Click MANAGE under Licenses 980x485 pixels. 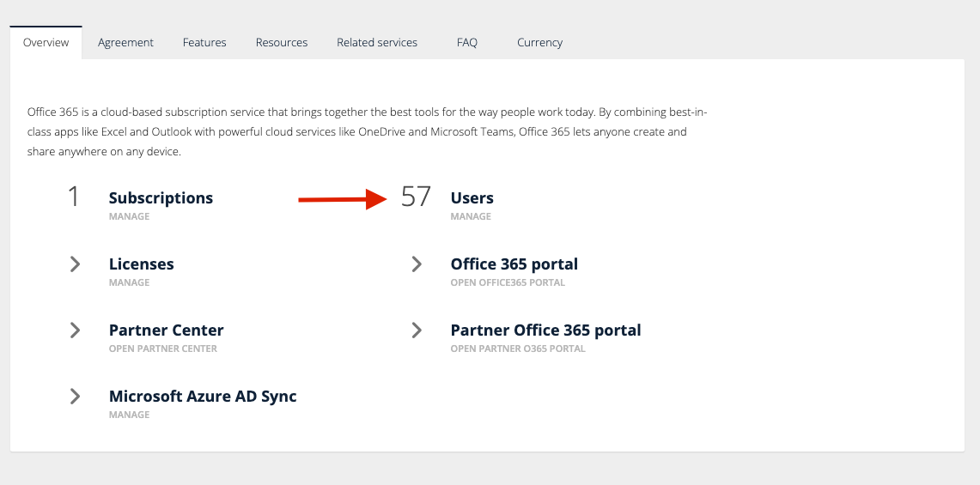[129, 282]
